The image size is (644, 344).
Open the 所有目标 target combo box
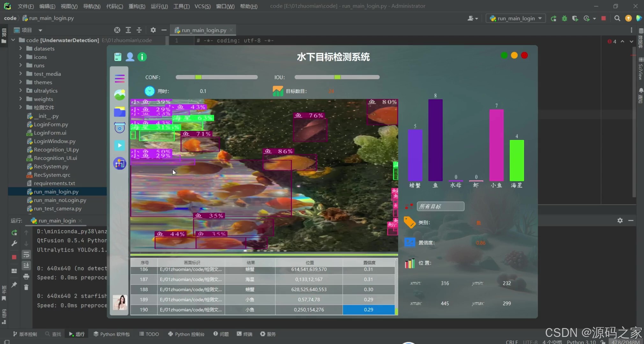(x=440, y=206)
